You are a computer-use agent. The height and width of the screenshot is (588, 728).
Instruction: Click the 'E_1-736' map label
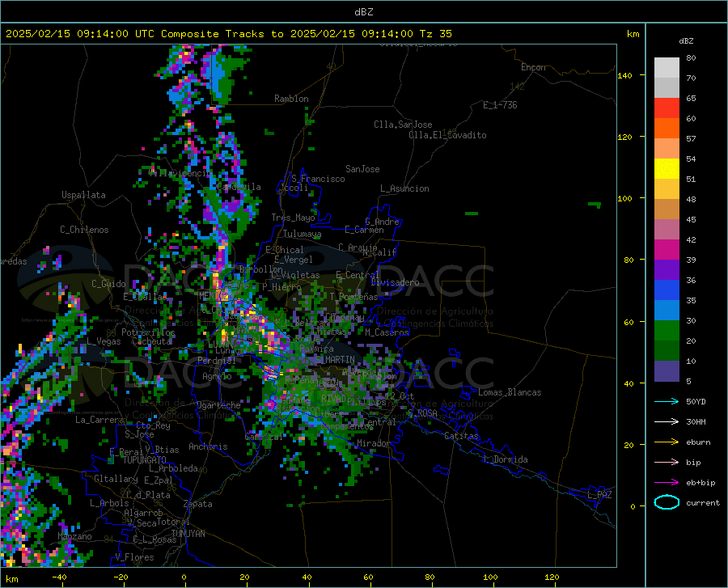(500, 105)
